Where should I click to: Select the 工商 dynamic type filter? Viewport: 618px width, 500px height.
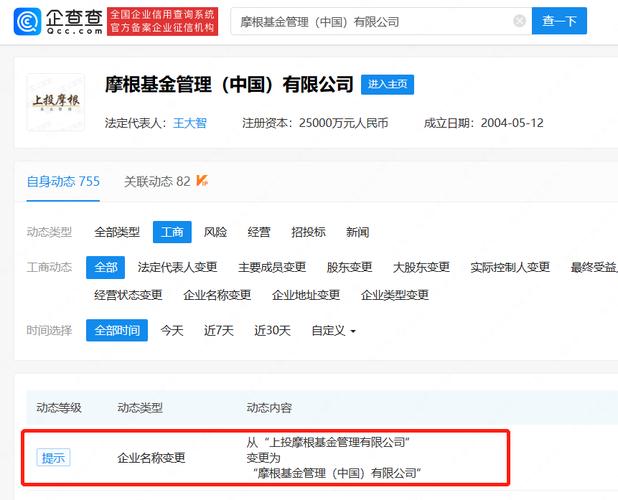click(172, 232)
